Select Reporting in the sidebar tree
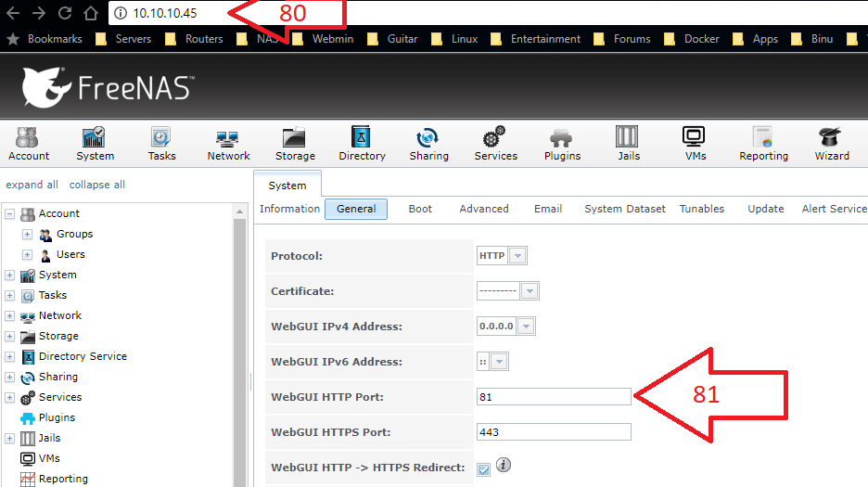This screenshot has height=487, width=868. coord(63,479)
